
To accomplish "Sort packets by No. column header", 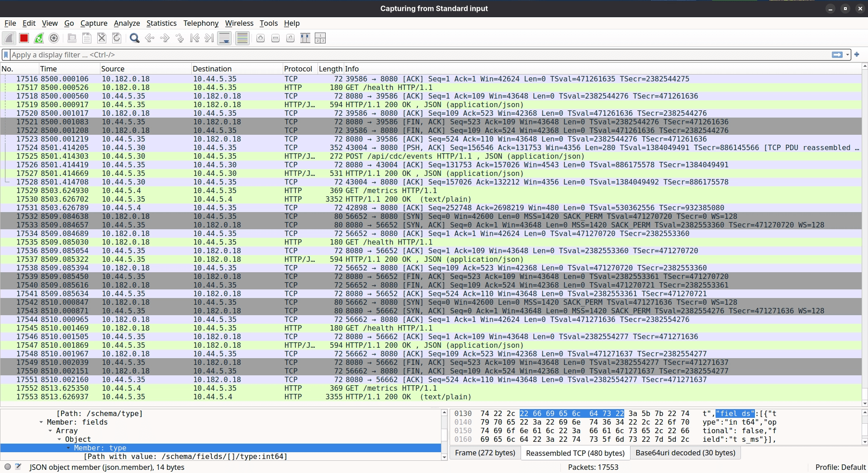I will pos(19,69).
